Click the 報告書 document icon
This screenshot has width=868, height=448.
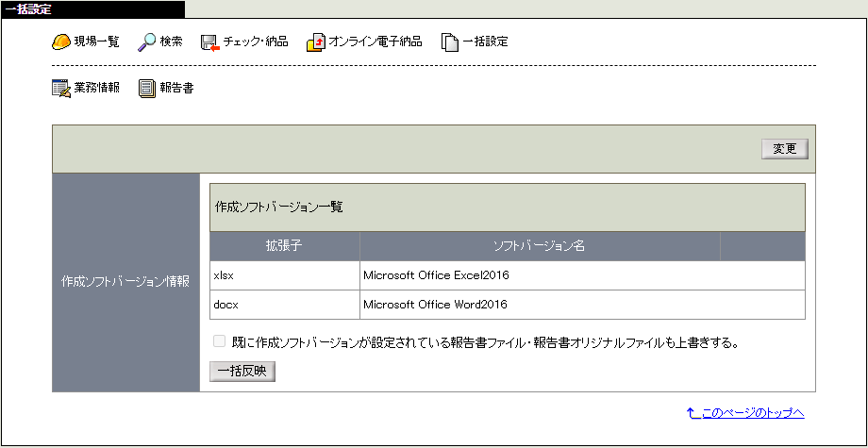147,89
